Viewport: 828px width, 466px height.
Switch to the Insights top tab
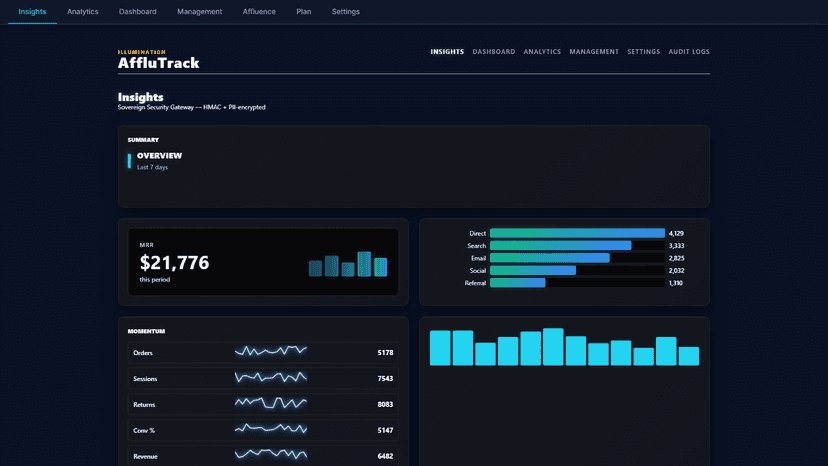pos(32,12)
